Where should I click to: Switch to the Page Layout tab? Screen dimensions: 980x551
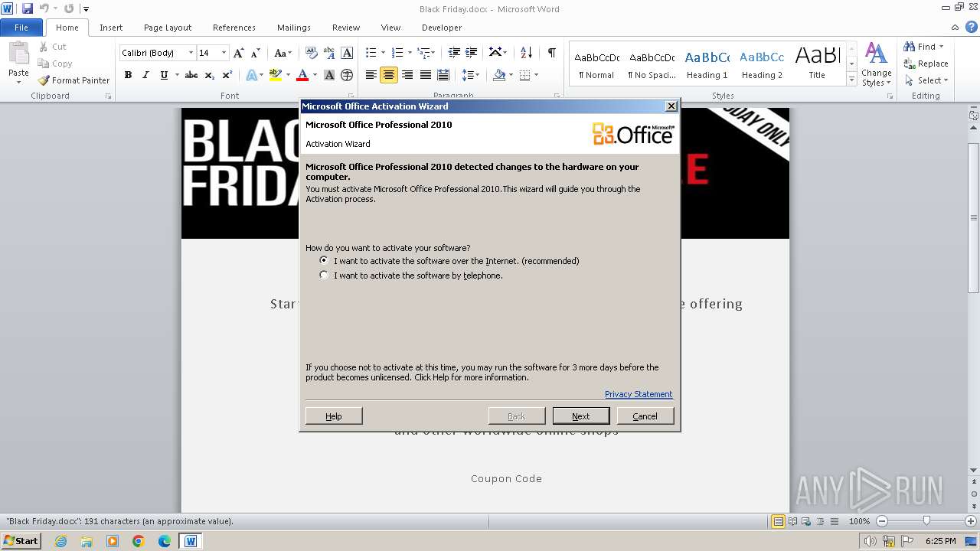click(168, 28)
